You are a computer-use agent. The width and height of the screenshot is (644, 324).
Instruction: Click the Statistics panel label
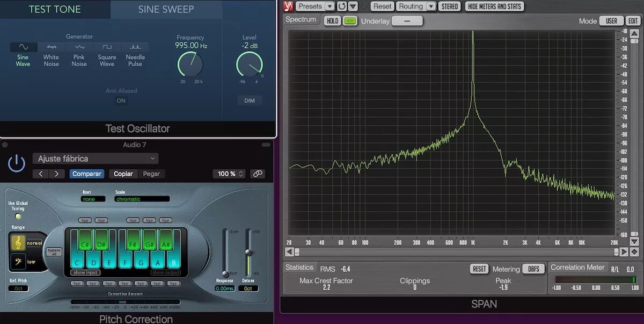pos(299,267)
